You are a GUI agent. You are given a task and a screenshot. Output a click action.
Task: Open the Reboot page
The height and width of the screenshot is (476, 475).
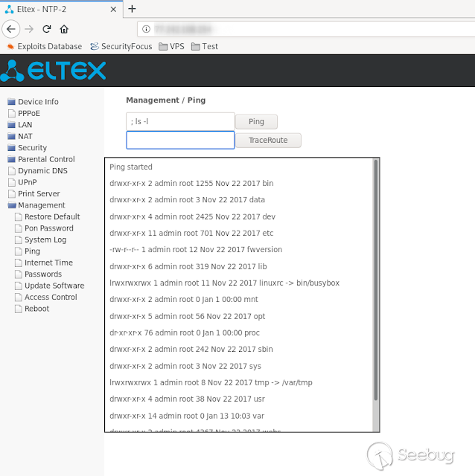coord(32,309)
